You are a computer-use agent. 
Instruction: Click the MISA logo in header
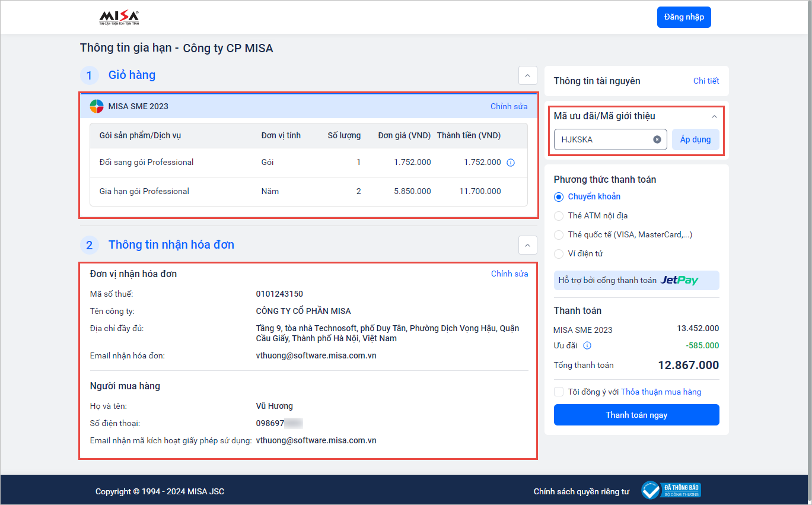(x=119, y=18)
